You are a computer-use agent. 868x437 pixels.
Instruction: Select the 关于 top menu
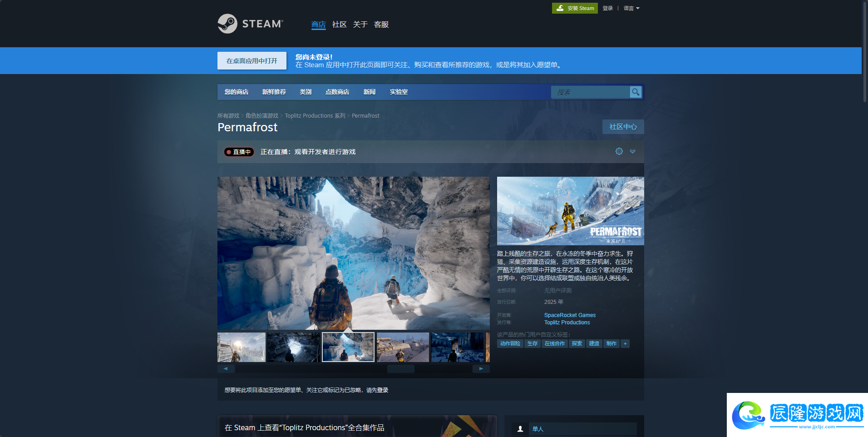click(x=360, y=25)
